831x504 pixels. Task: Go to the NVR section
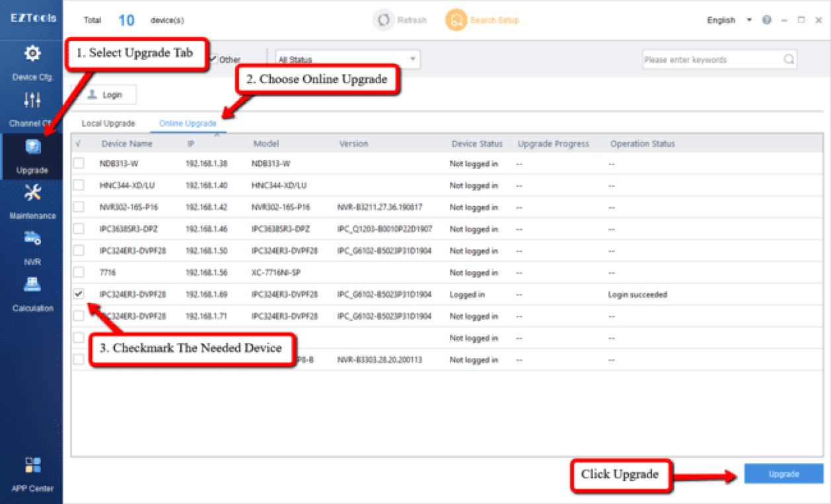32,247
